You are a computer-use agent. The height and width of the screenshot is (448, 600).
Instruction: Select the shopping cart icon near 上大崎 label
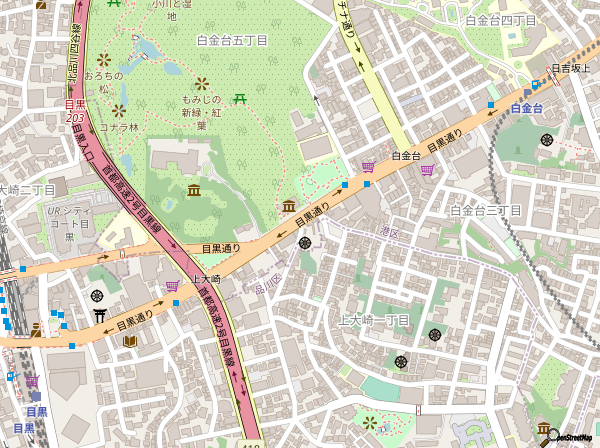click(x=172, y=285)
